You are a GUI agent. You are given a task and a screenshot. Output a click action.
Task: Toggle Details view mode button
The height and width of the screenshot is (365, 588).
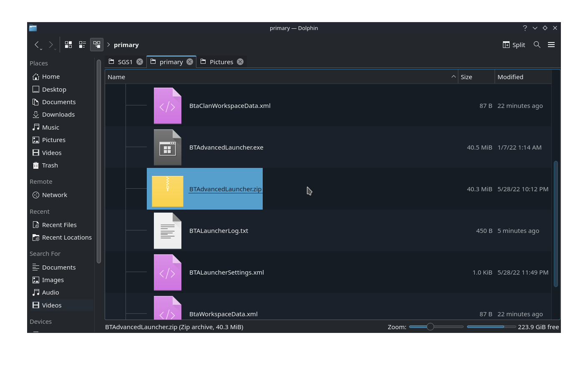click(97, 45)
